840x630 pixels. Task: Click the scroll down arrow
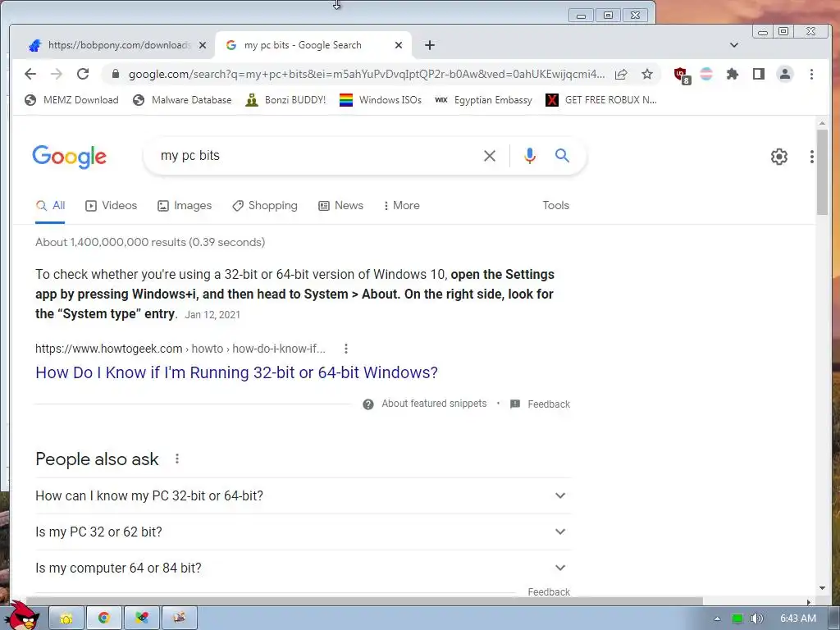click(x=822, y=588)
